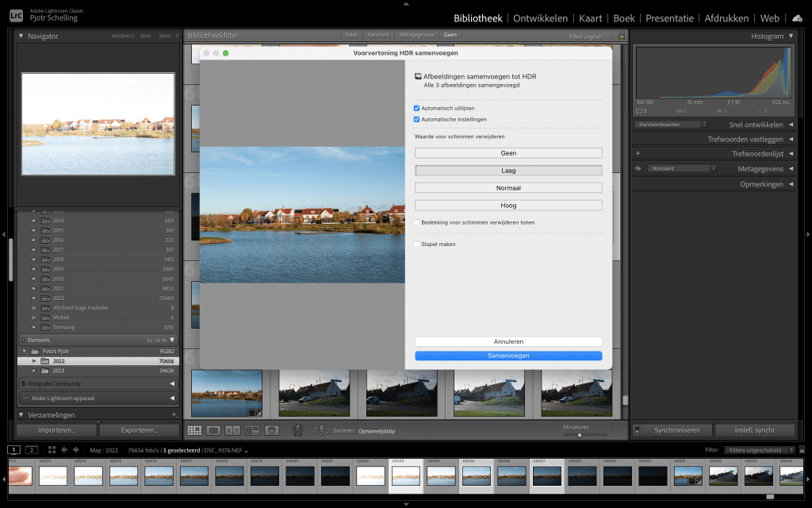Open the Sorteren Opnametijdstip dropdown

380,431
